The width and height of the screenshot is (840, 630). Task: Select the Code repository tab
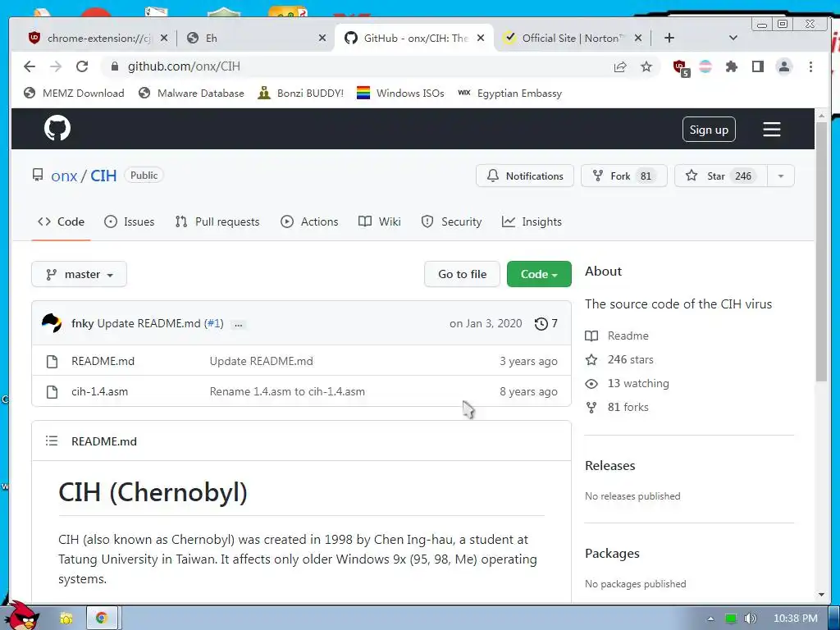click(61, 221)
